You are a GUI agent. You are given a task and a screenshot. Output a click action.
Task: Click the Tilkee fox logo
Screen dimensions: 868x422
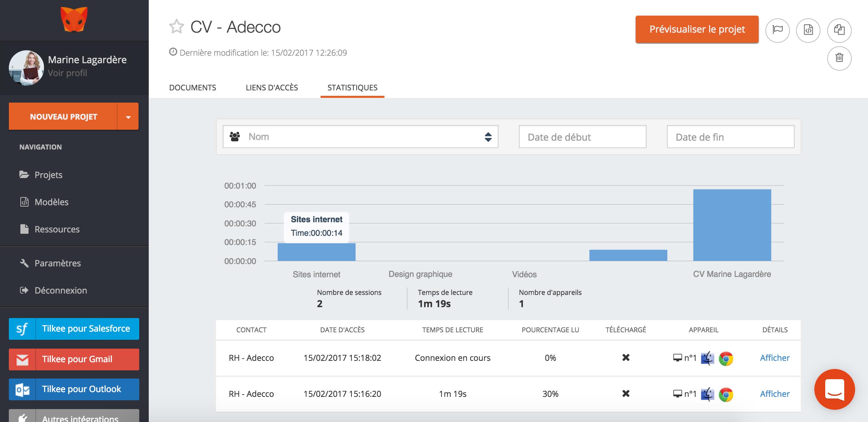tap(74, 20)
